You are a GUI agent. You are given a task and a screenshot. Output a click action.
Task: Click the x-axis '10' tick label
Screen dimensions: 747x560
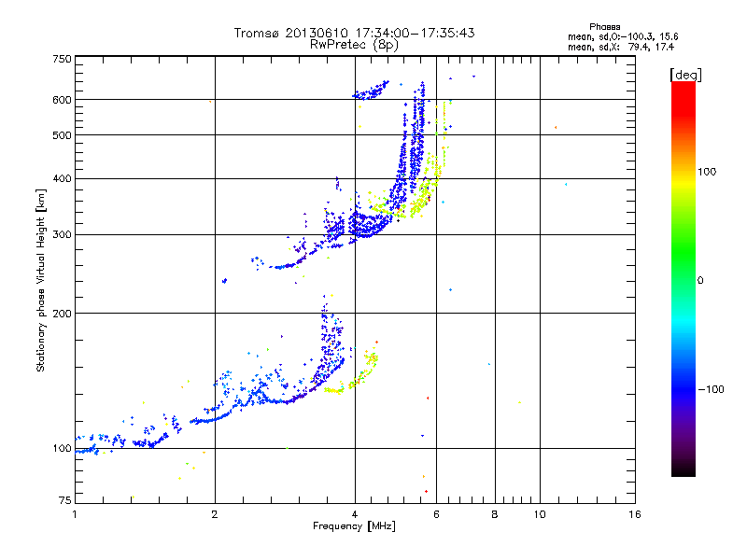click(540, 514)
